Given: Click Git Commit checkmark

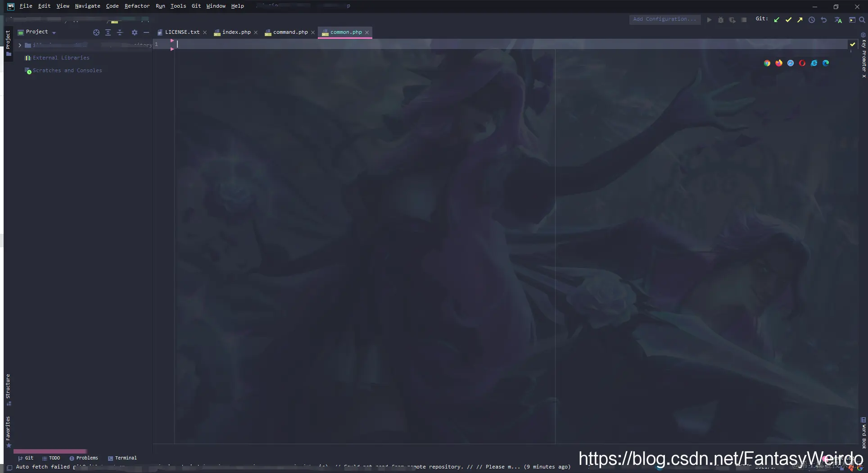Looking at the screenshot, I should click(788, 20).
